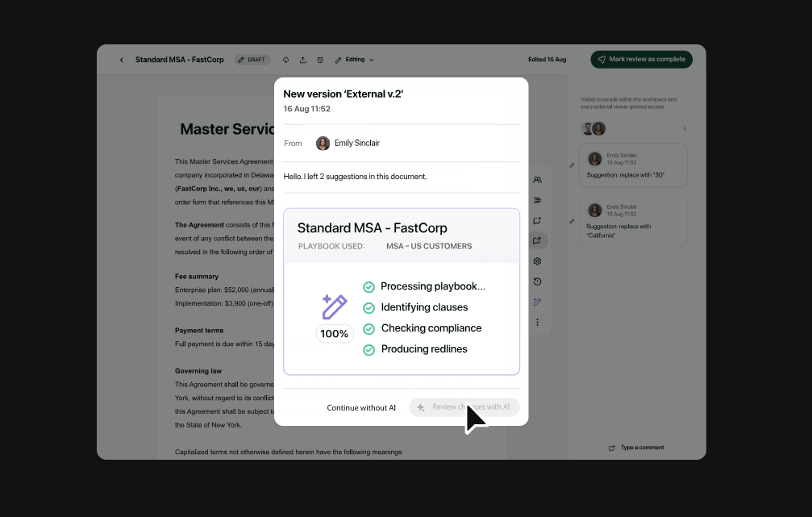This screenshot has height=517, width=812.
Task: Click the document title Standard MSA - FastCorp in header
Action: point(179,60)
